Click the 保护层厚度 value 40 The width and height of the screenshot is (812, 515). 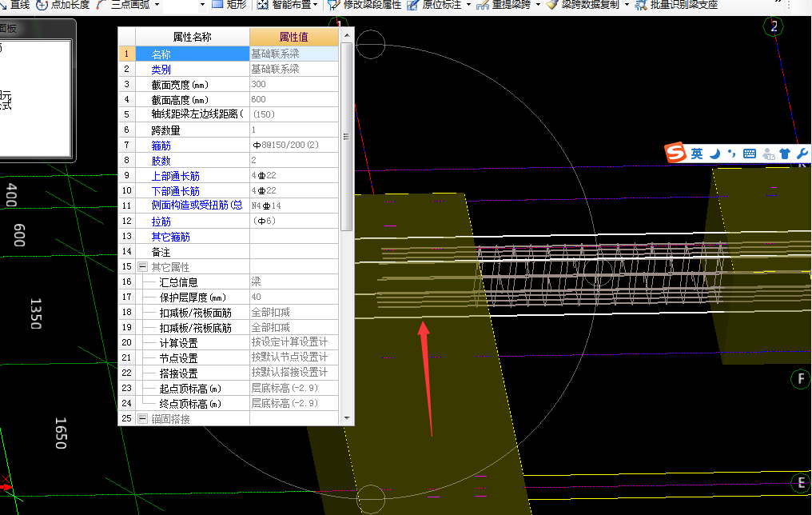pos(293,297)
